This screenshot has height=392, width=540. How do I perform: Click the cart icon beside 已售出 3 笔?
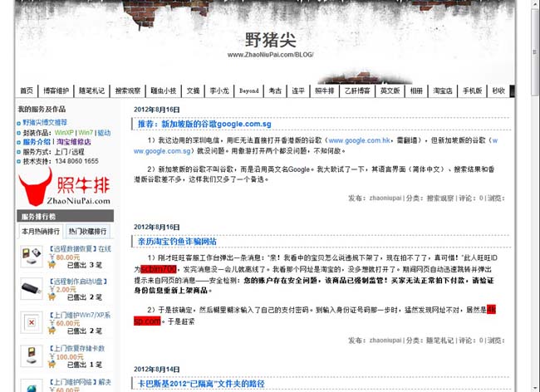point(52,264)
